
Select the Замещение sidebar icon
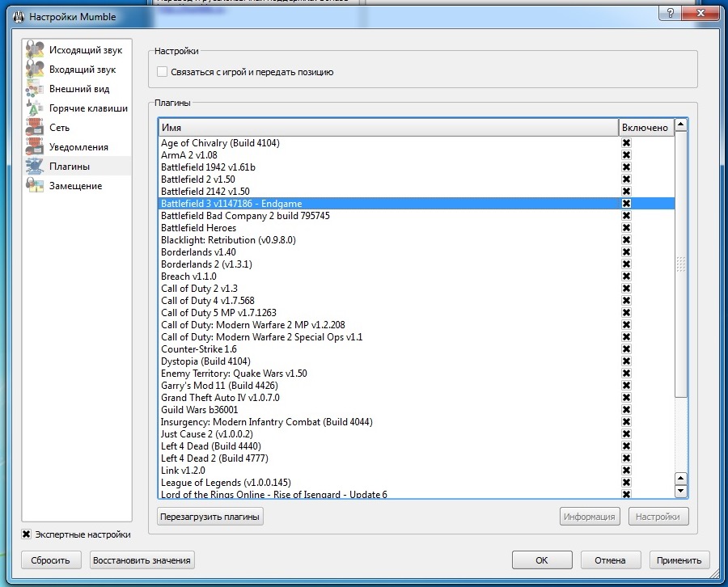tap(35, 186)
